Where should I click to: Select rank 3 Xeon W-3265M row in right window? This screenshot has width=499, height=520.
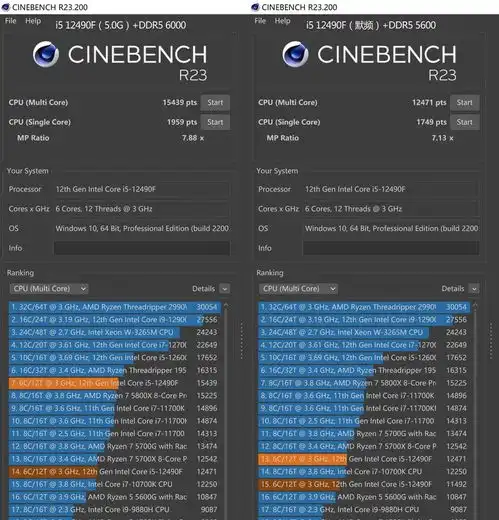364,332
